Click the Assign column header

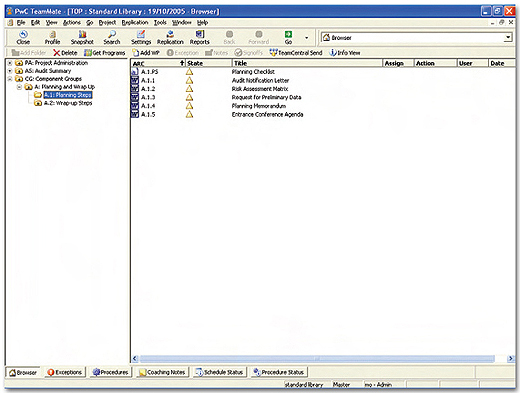click(x=398, y=63)
